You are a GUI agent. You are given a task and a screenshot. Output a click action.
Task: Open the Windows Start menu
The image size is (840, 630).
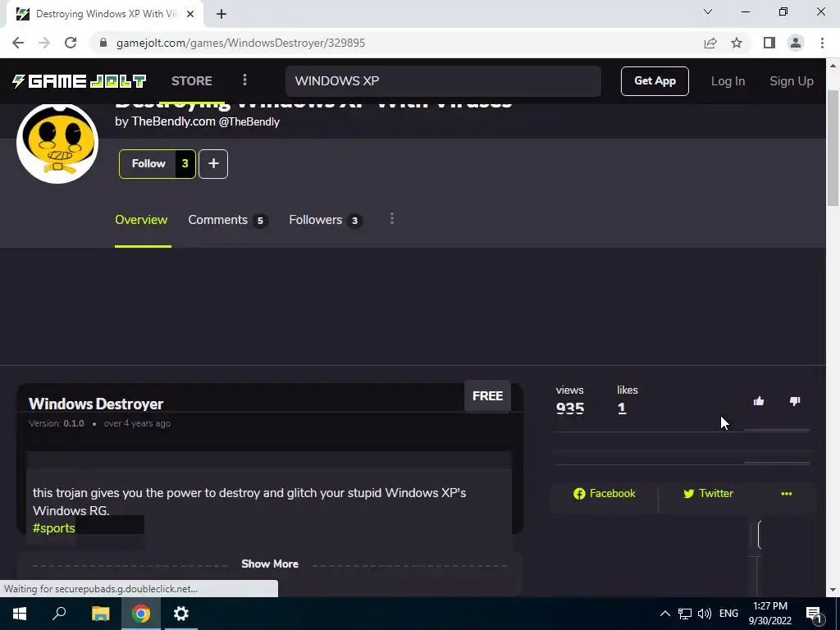20,614
